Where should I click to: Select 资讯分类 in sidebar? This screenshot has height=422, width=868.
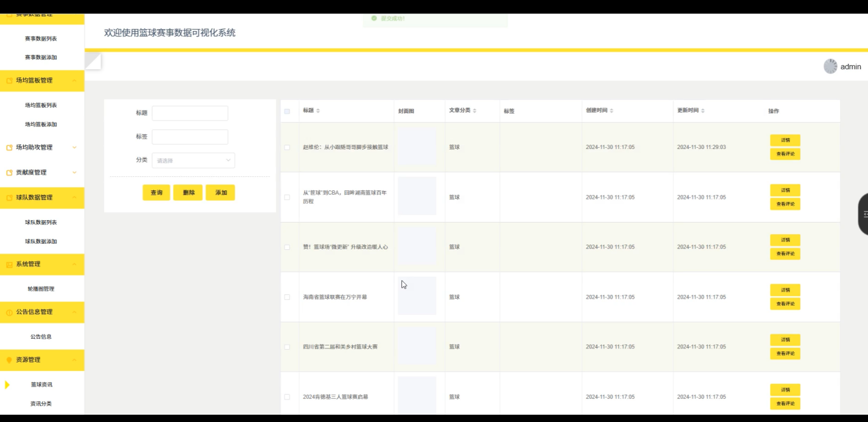pyautogui.click(x=41, y=403)
